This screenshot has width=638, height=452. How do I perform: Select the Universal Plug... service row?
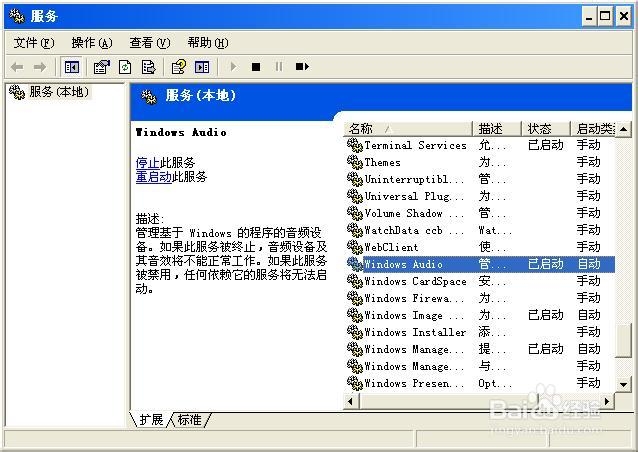[x=480, y=196]
